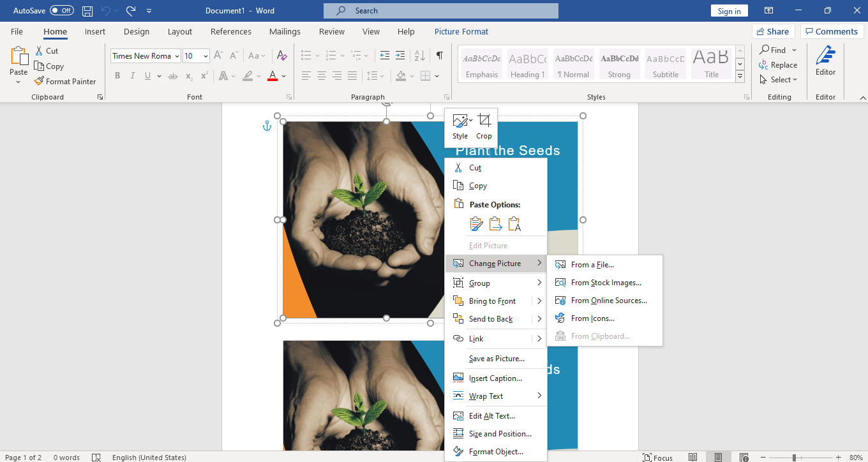Toggle Italic formatting
Viewport: 868px width, 462px height.
[x=133, y=76]
